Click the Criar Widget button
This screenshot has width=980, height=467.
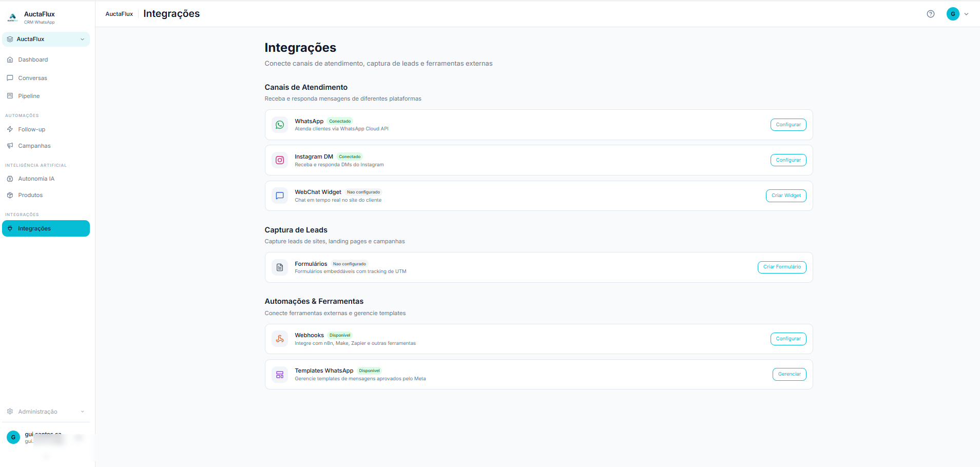786,196
